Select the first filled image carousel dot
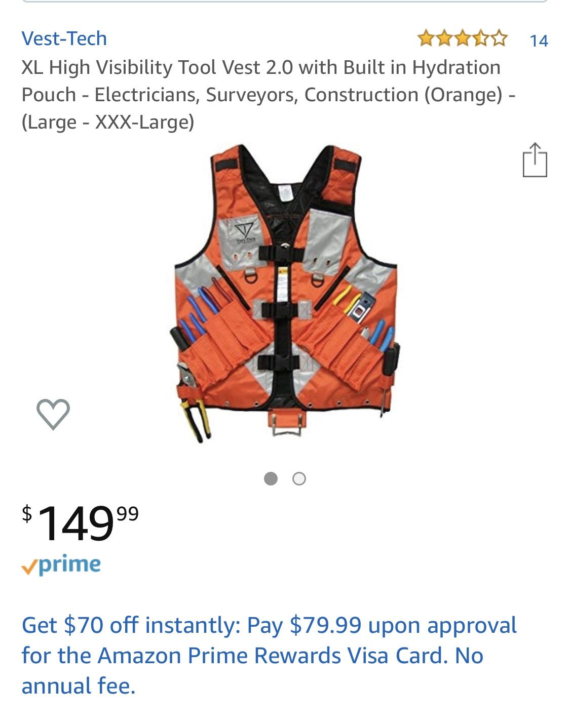This screenshot has height=728, width=570. click(x=271, y=478)
